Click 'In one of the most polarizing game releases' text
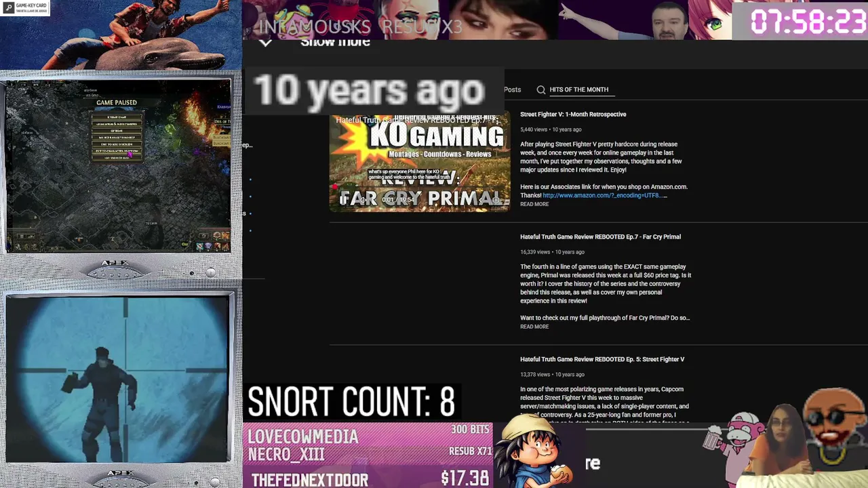868x488 pixels. [601, 390]
